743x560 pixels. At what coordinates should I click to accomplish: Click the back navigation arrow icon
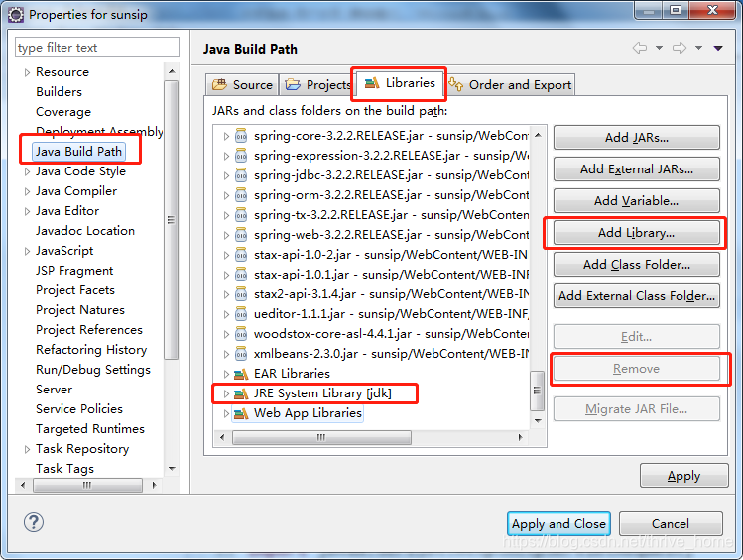[640, 48]
